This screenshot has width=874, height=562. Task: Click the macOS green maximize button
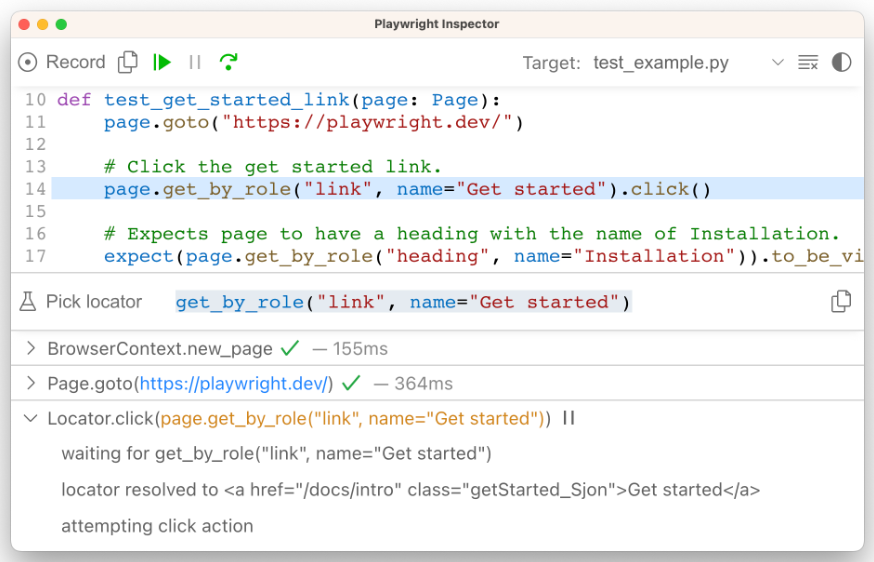62,24
